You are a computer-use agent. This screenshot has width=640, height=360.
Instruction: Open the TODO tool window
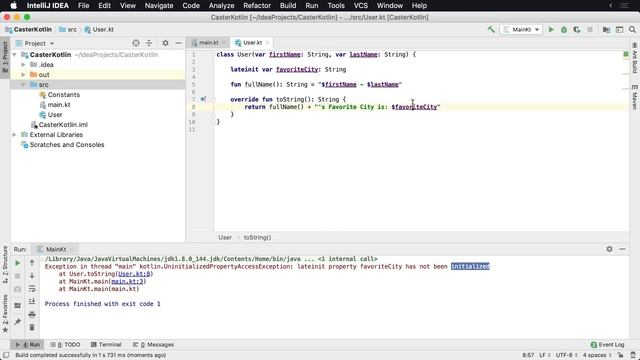(x=65, y=344)
